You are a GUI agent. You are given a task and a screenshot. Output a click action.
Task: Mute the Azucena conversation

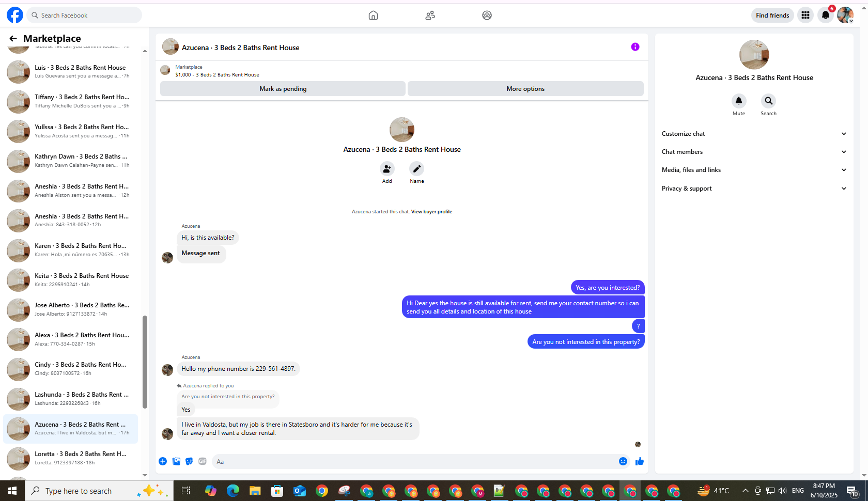coord(739,101)
